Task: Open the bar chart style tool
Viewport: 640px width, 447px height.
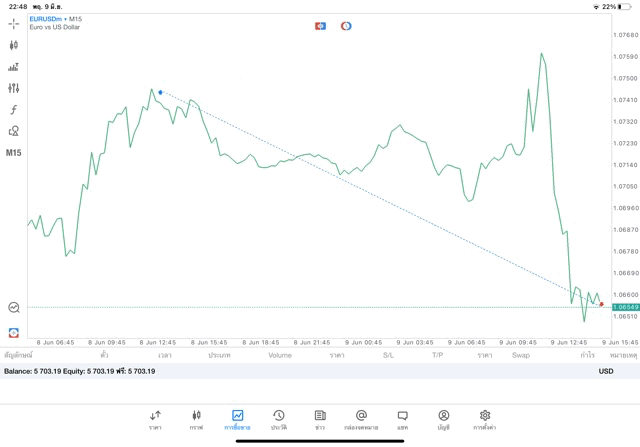Action: pyautogui.click(x=14, y=67)
